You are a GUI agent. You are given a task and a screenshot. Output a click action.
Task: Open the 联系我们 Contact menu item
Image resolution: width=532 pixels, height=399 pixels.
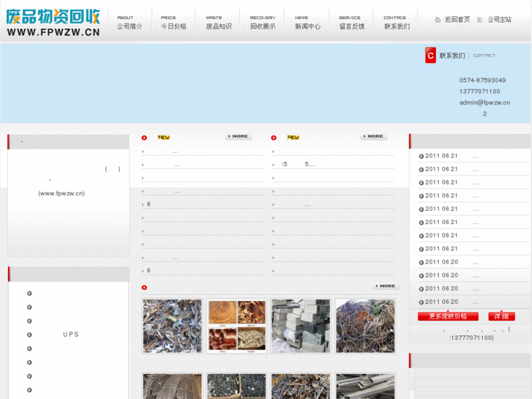point(397,22)
